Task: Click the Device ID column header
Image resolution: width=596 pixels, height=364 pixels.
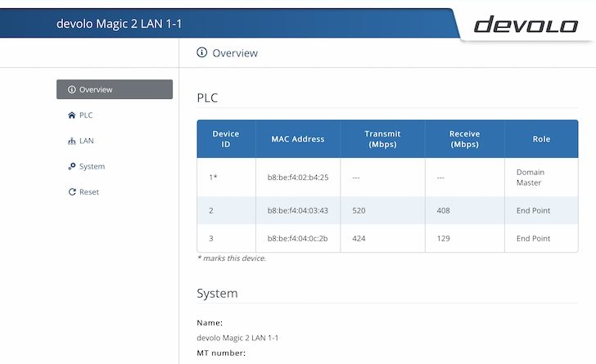Action: click(226, 139)
